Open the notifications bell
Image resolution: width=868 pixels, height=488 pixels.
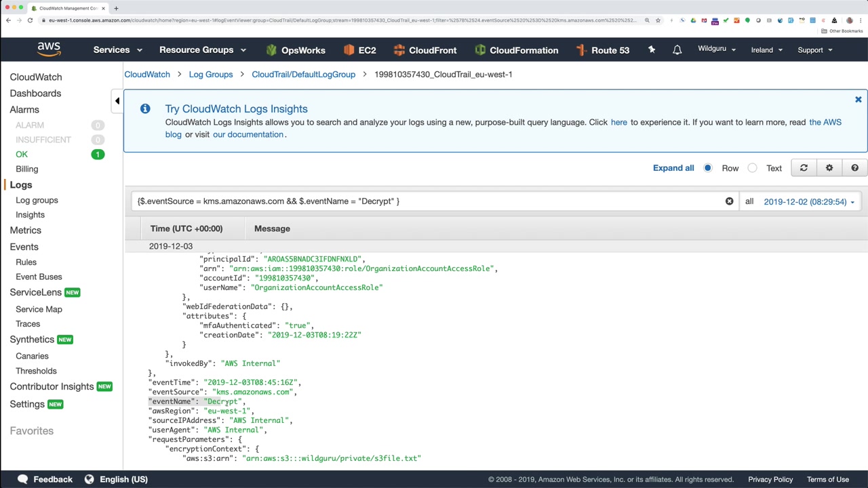tap(677, 50)
